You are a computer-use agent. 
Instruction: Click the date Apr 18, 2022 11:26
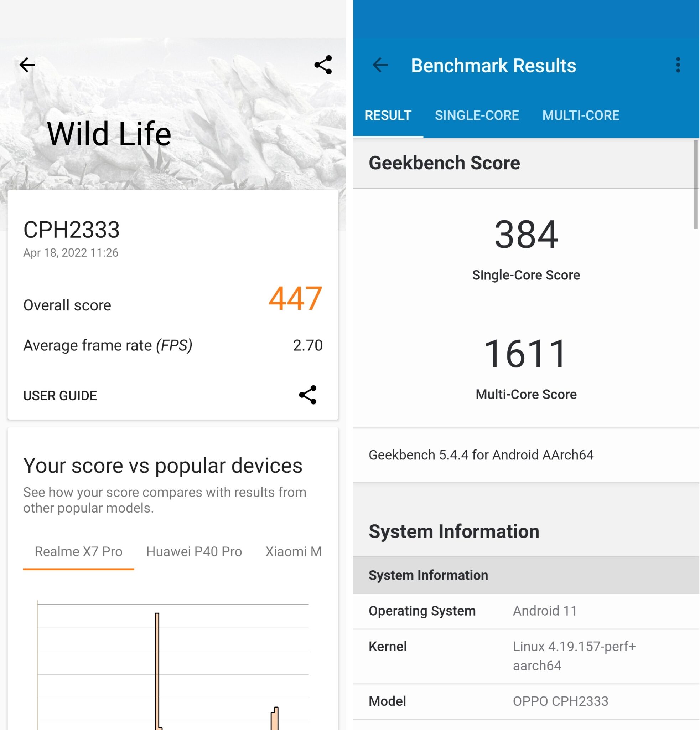pos(71,252)
